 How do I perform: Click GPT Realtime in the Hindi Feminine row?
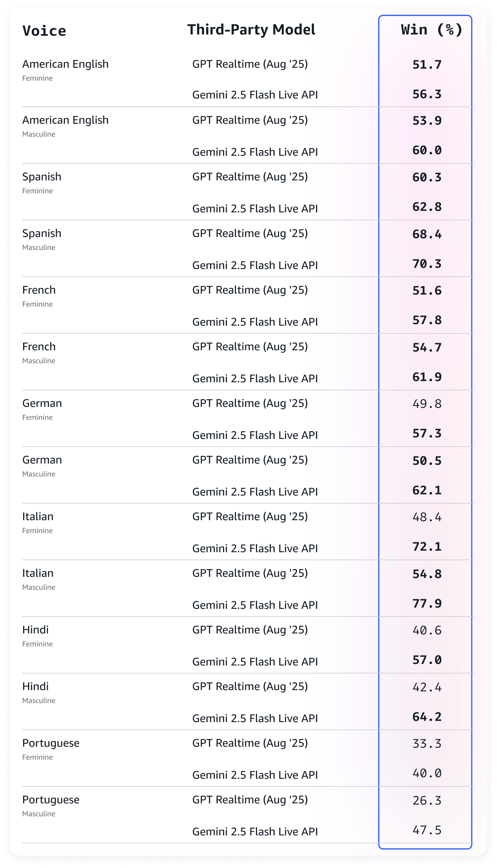[x=250, y=630]
